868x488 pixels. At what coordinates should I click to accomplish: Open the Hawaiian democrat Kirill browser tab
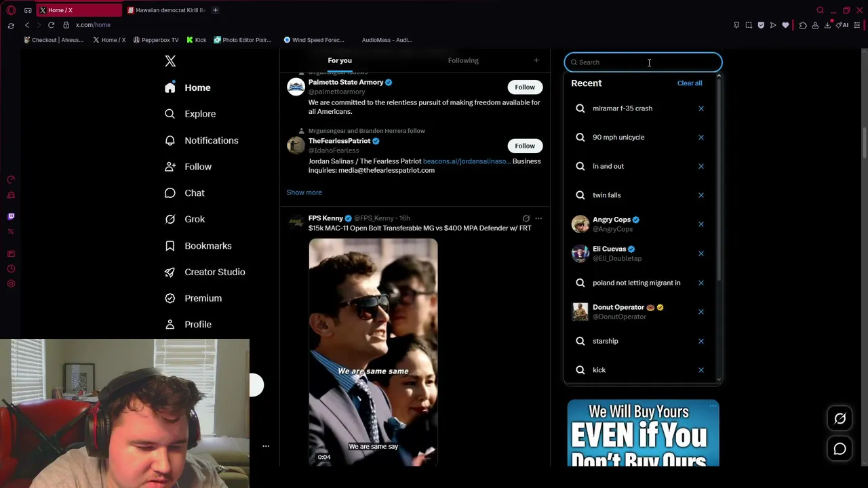click(166, 10)
